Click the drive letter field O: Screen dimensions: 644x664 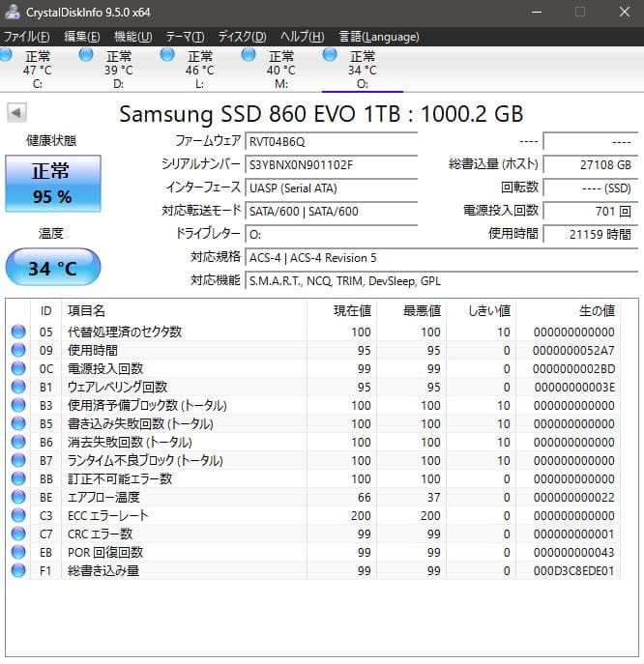click(332, 235)
